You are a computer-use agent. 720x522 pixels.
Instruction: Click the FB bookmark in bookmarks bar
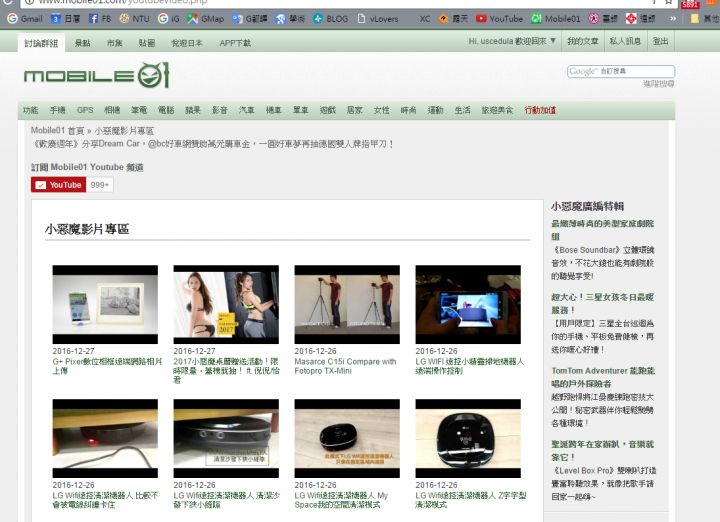(x=98, y=18)
